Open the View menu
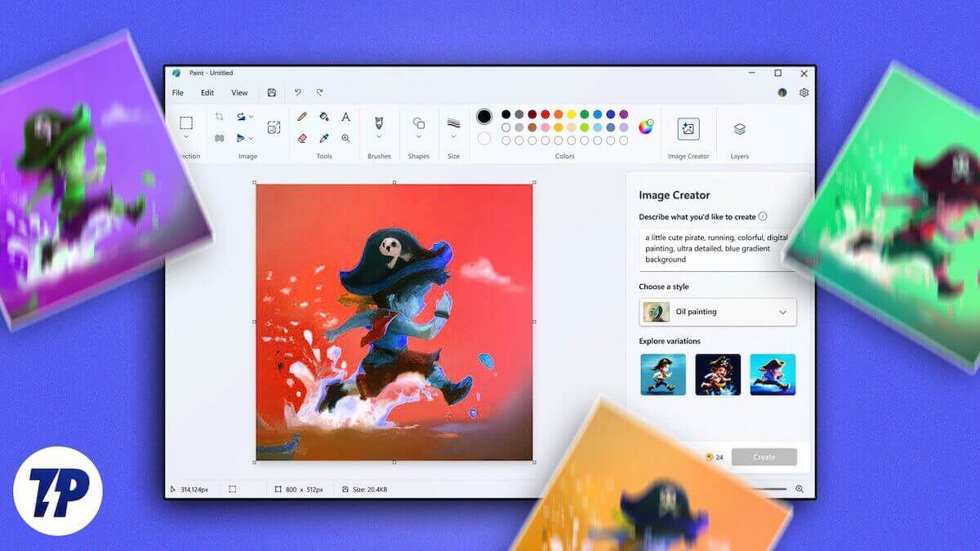The height and width of the screenshot is (551, 980). pyautogui.click(x=238, y=92)
